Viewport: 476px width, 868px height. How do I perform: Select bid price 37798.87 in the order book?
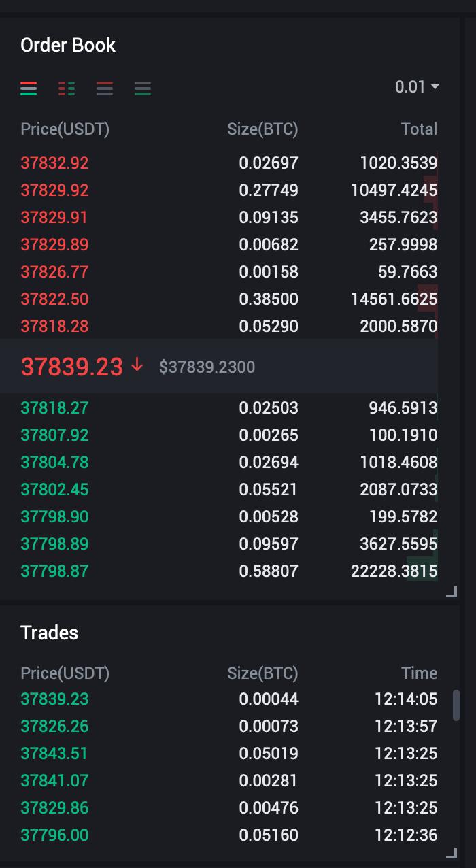[x=54, y=571]
